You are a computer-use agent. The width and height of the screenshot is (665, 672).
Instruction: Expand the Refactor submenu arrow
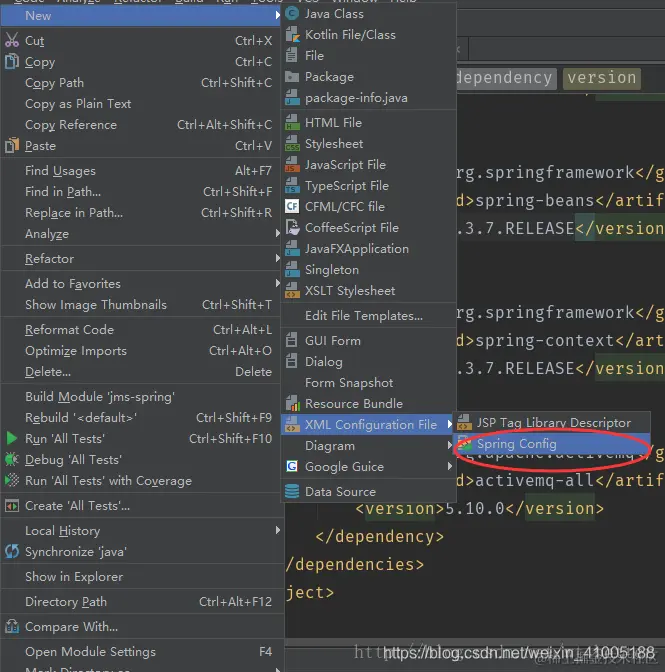tap(278, 258)
